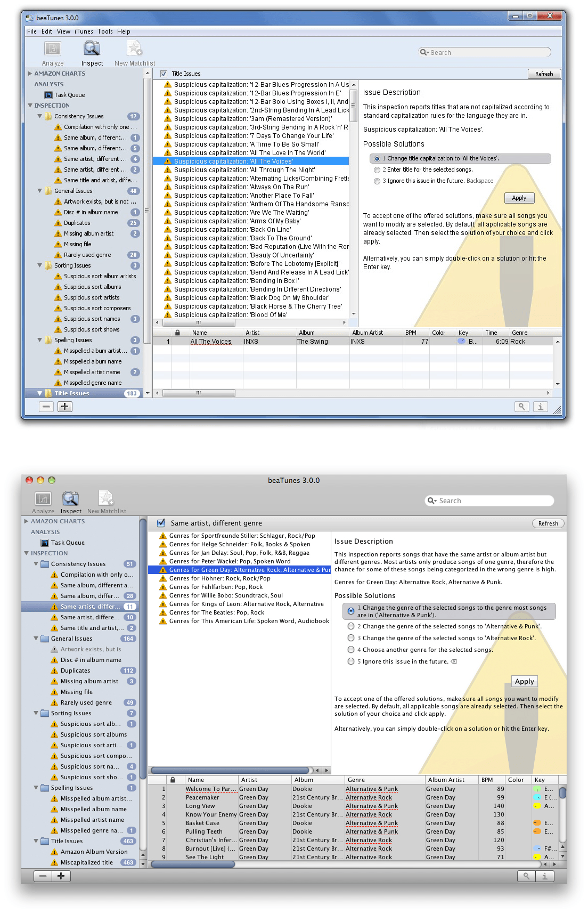Click magnifier button at bottom of Mac window
588x913 pixels.
526,876
